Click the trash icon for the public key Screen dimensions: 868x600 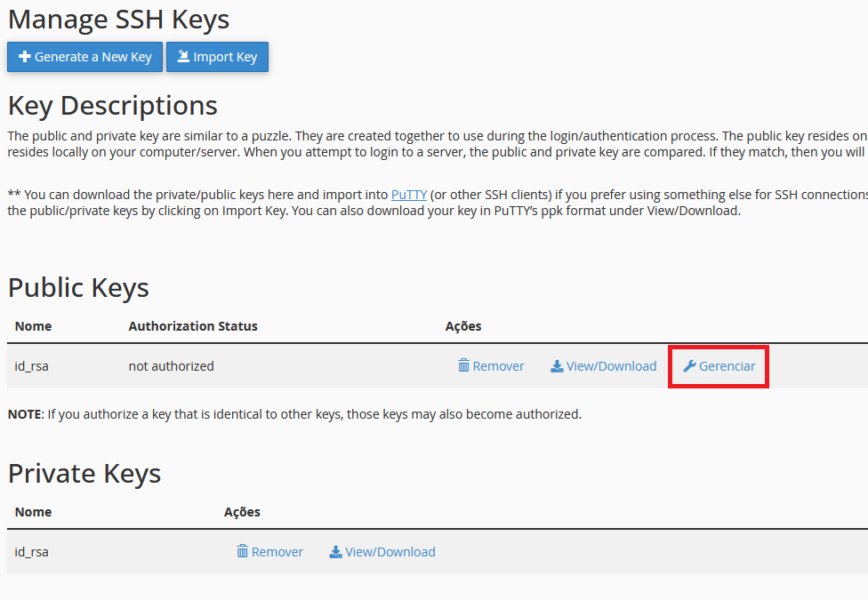point(463,366)
